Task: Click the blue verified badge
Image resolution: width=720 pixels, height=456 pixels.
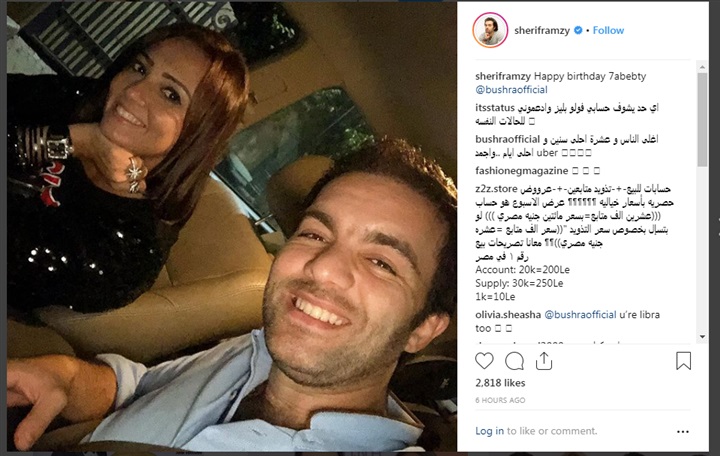Action: (x=578, y=30)
